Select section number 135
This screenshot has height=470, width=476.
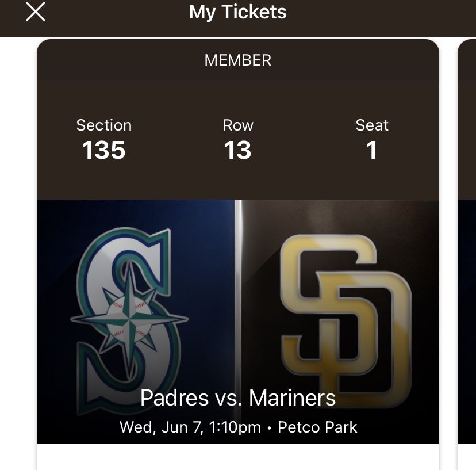[104, 151]
